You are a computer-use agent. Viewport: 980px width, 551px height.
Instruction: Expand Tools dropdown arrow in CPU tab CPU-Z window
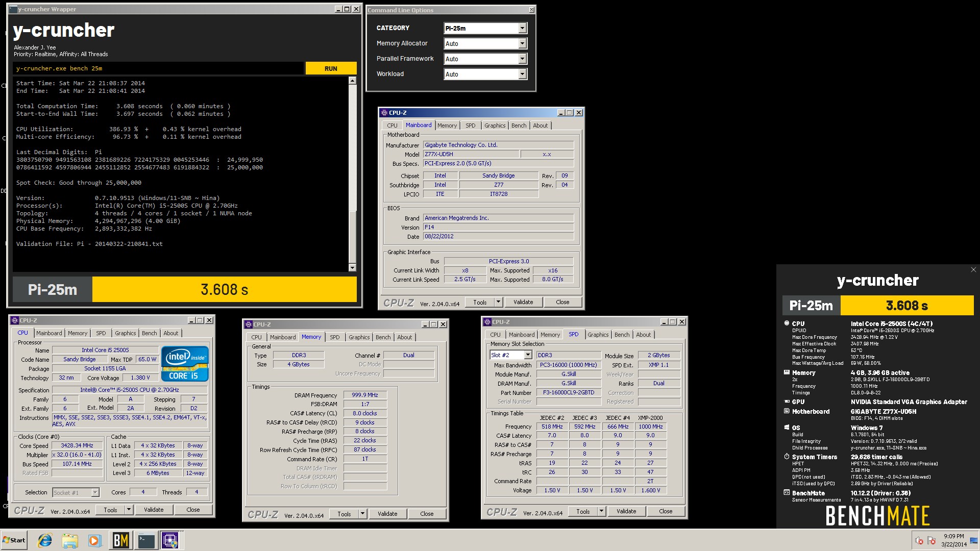pyautogui.click(x=129, y=510)
